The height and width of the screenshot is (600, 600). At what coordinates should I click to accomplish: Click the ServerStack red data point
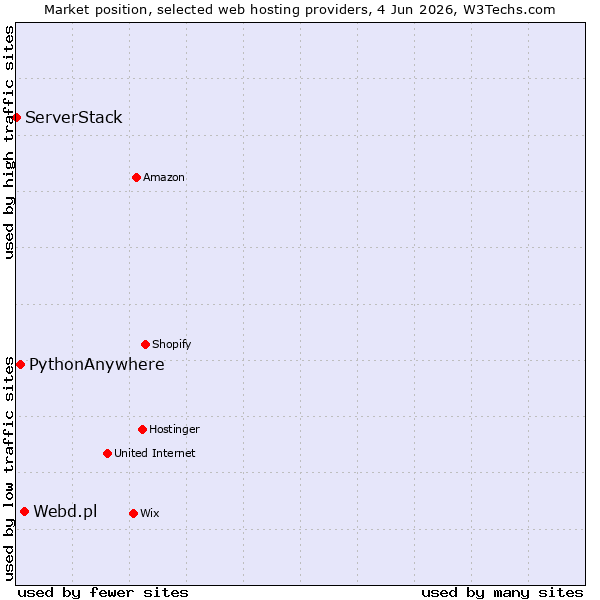click(x=16, y=117)
